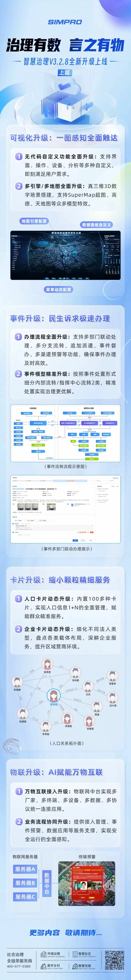Click the 数据面板自定义 callout label
Image resolution: width=131 pixels, height=980 pixels.
tap(96, 225)
